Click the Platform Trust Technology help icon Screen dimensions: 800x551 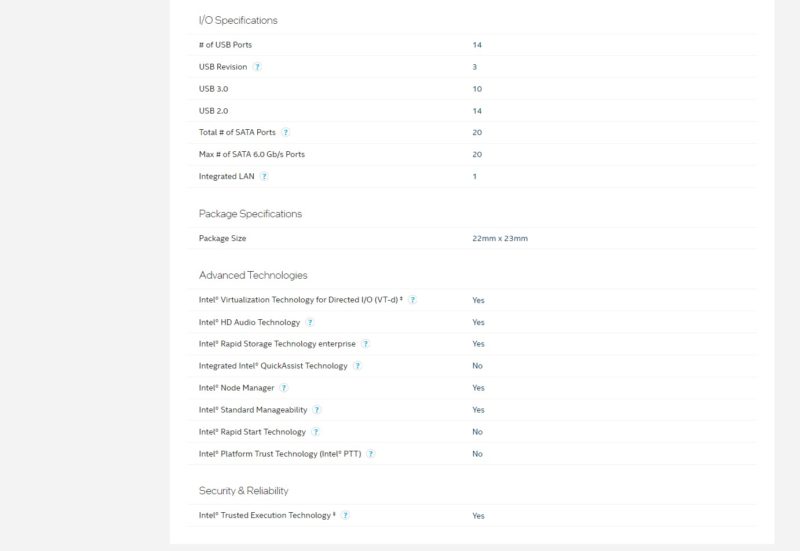(370, 454)
